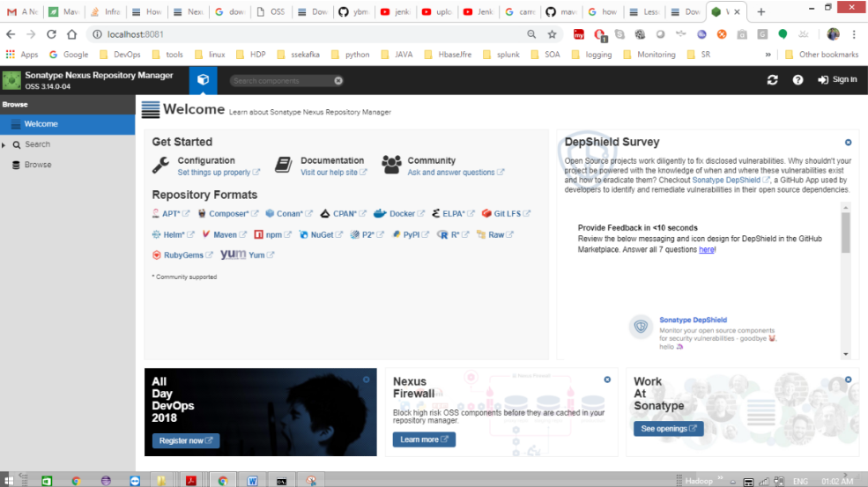Open the Composer repository format link
Viewport: 868px width, 487px height.
[x=228, y=214]
